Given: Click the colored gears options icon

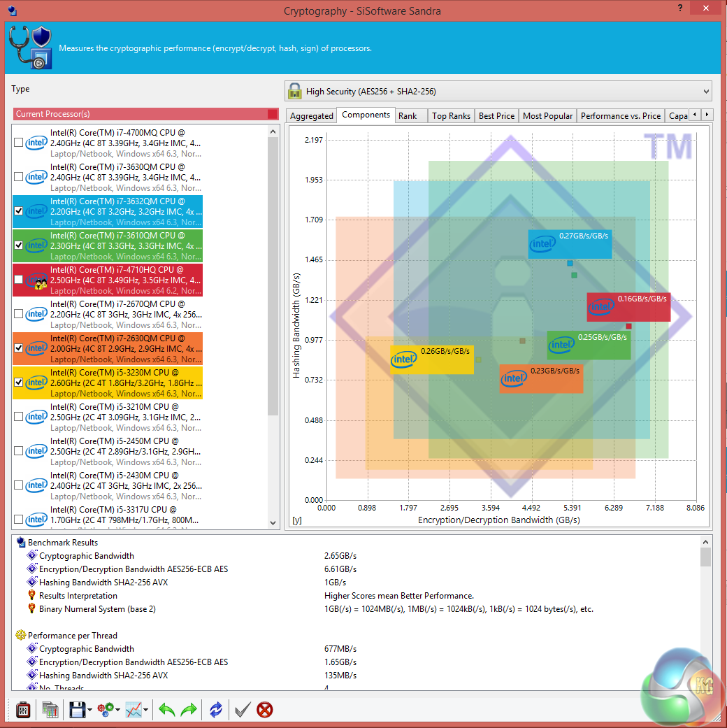Looking at the screenshot, I should [x=106, y=709].
